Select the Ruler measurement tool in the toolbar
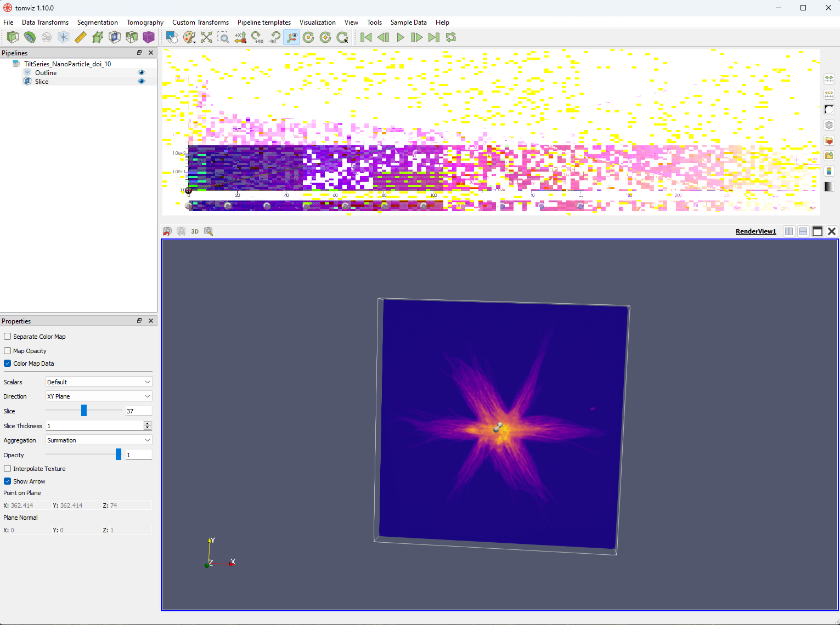 [80, 37]
